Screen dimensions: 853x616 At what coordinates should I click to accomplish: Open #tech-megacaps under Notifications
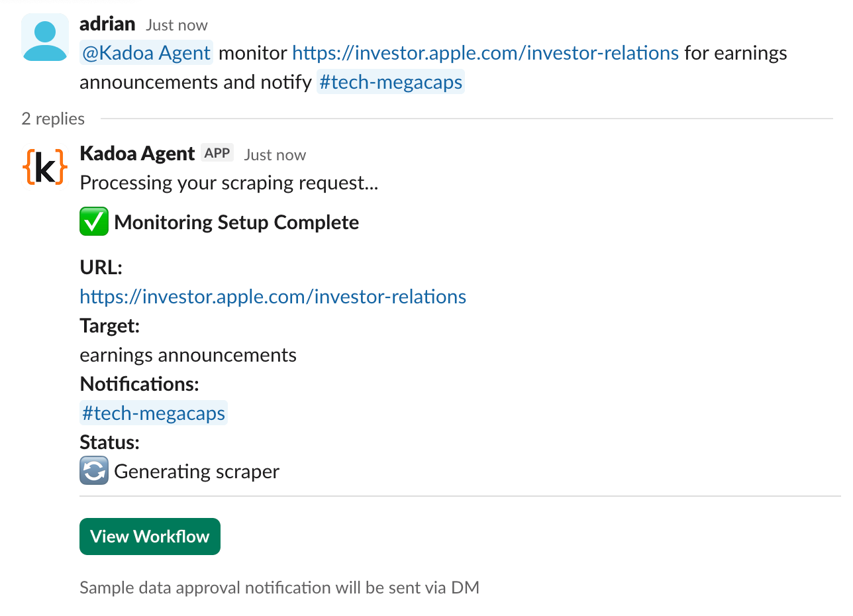[154, 413]
